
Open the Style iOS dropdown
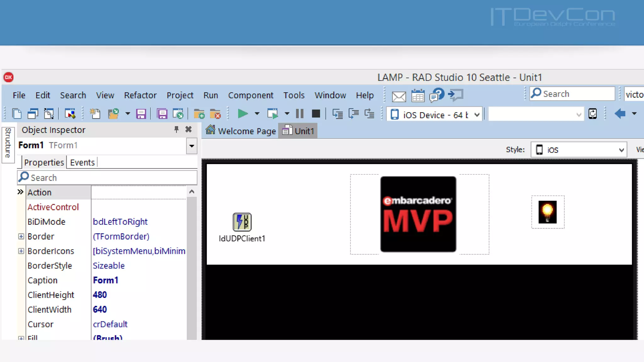point(621,150)
